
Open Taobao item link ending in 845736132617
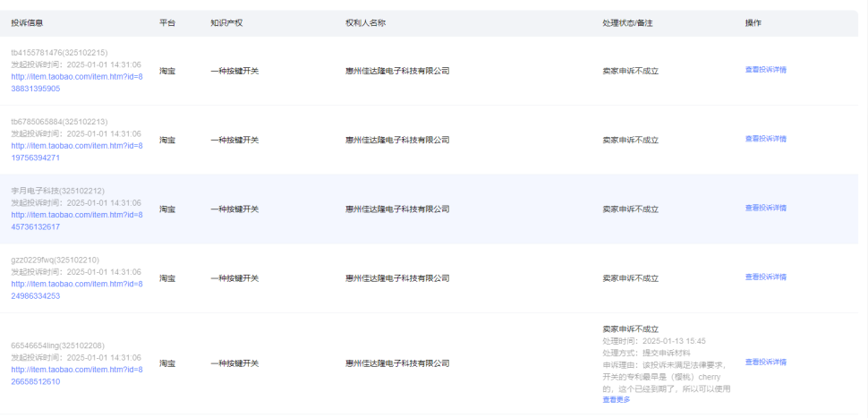point(76,220)
